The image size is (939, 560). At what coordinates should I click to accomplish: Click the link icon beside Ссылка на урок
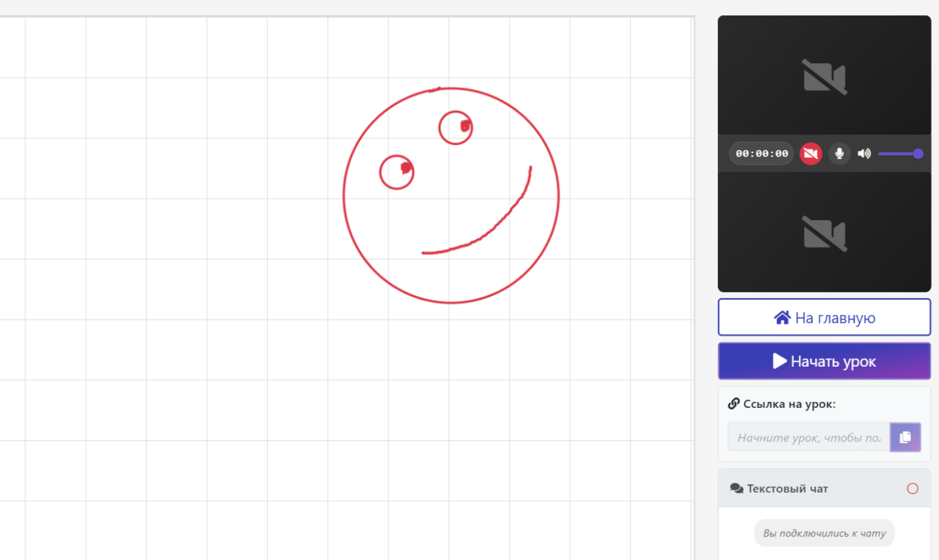point(734,404)
